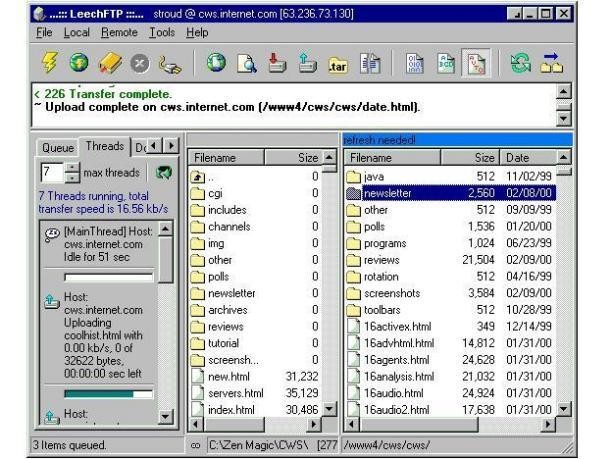Click the LeechFTP title bar app icon
Screen dimensions: 612x459
click(39, 14)
